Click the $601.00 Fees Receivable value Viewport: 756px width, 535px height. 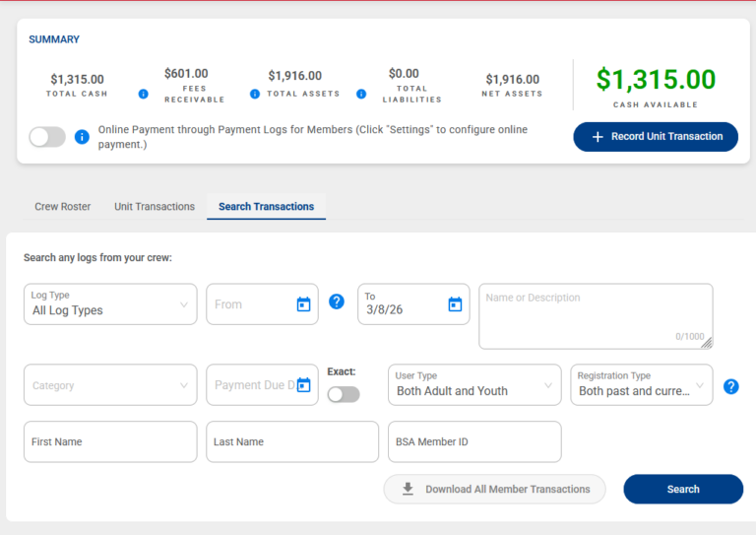click(x=186, y=73)
